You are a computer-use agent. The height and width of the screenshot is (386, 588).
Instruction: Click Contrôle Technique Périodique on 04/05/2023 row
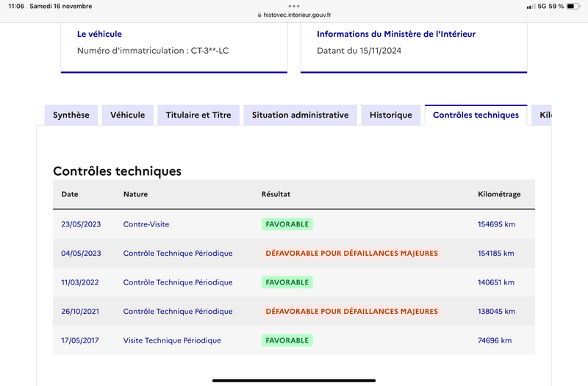pos(178,253)
